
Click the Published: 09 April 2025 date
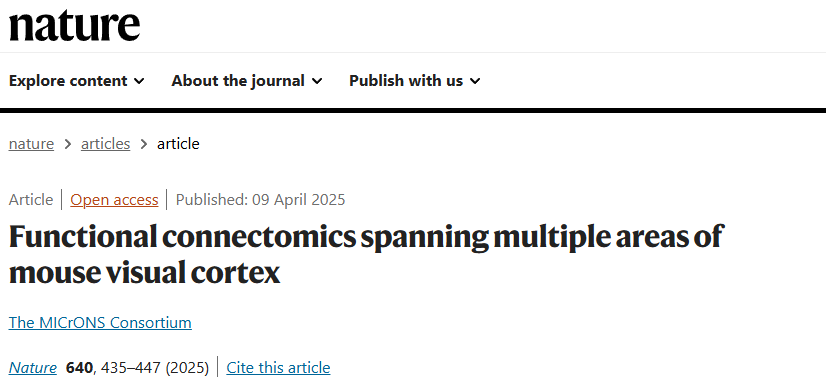tap(260, 200)
